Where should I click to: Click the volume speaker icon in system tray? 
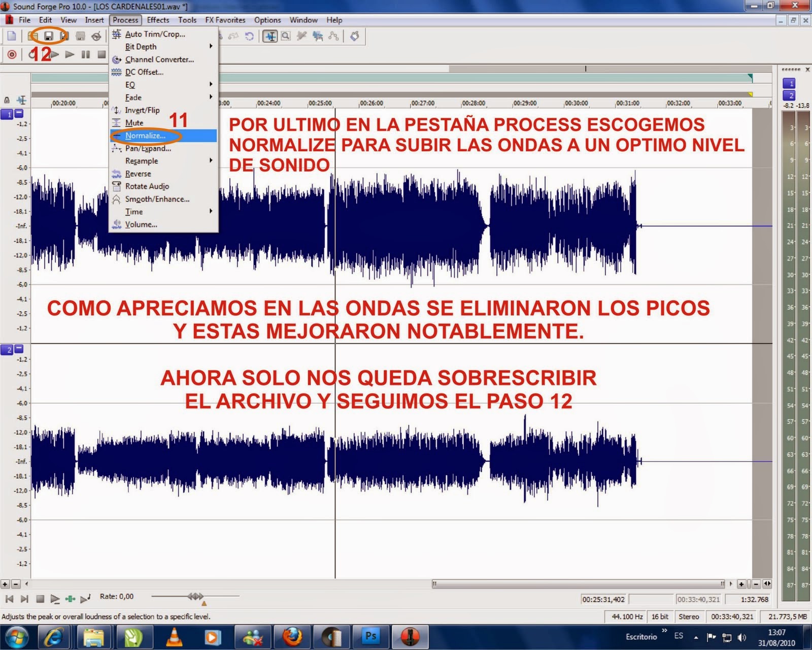(741, 637)
